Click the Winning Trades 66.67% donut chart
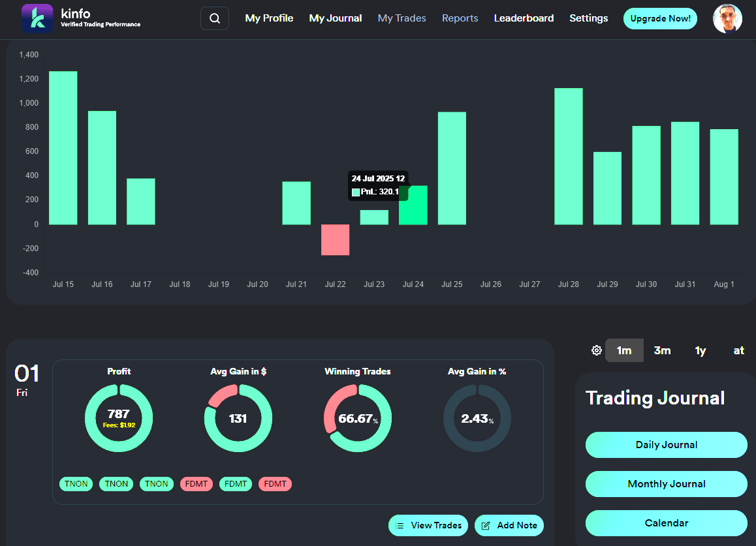Viewport: 756px width, 546px height. tap(357, 417)
